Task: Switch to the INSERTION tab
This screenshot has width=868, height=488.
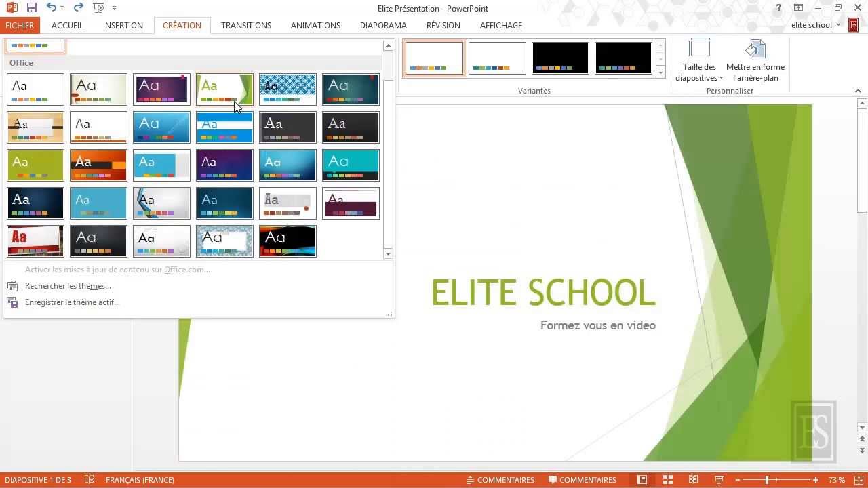Action: click(123, 25)
